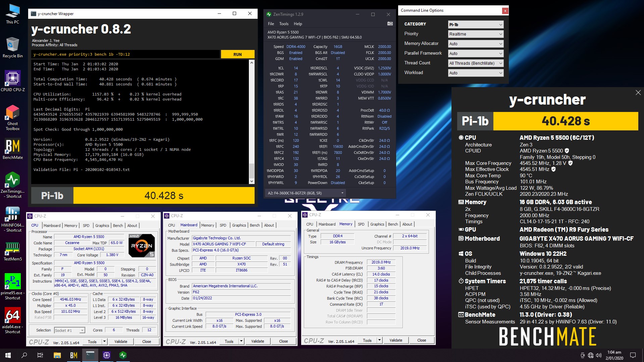Close the BenchMate result panel
644x362 pixels.
point(638,93)
